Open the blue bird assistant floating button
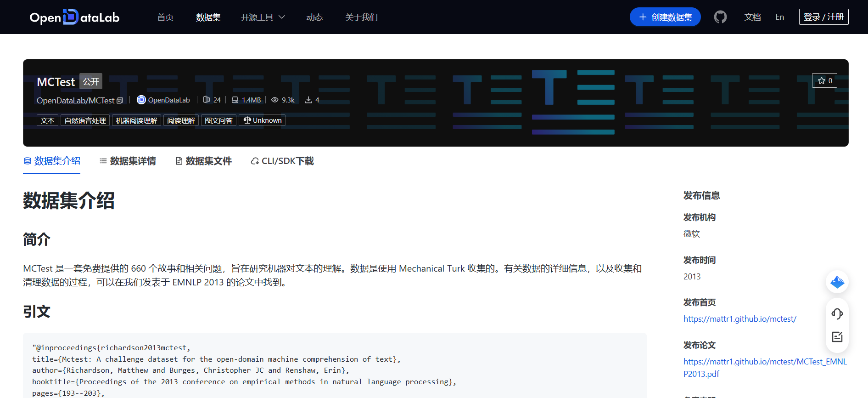868x398 pixels. [837, 282]
